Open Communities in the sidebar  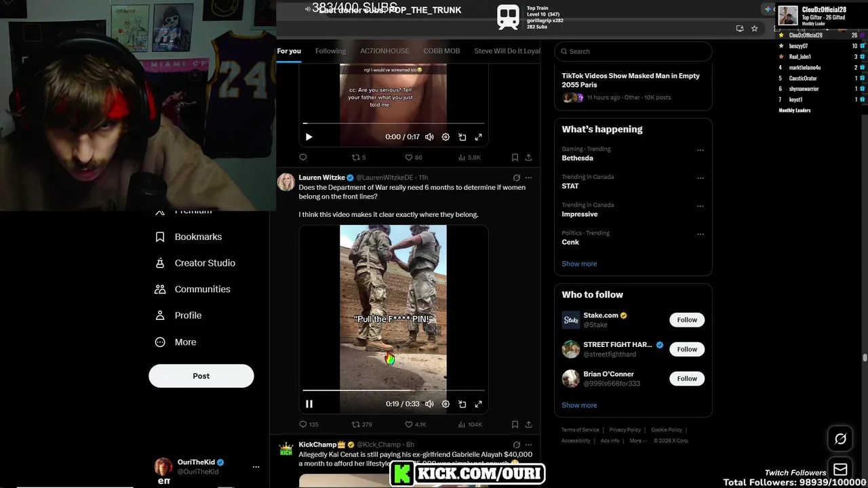point(193,289)
